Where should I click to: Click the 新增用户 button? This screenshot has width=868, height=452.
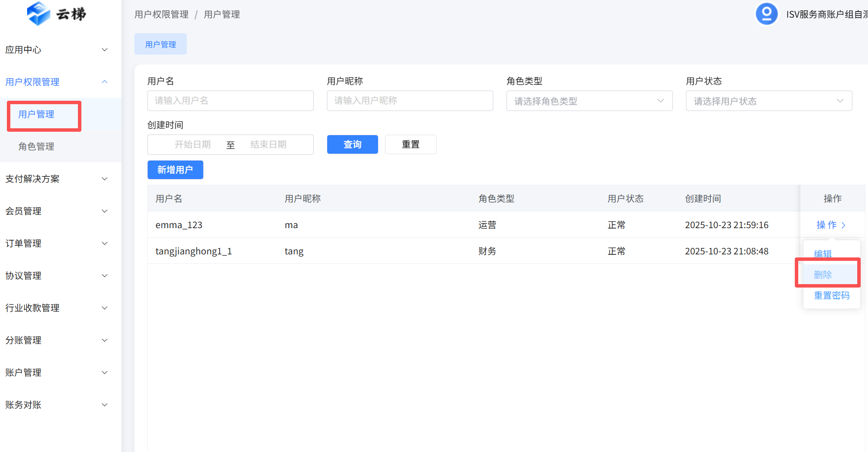coord(175,170)
